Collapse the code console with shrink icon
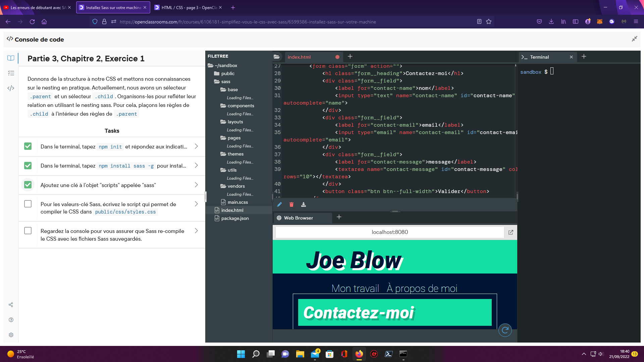Screen dimensions: 644x362 click(x=634, y=39)
